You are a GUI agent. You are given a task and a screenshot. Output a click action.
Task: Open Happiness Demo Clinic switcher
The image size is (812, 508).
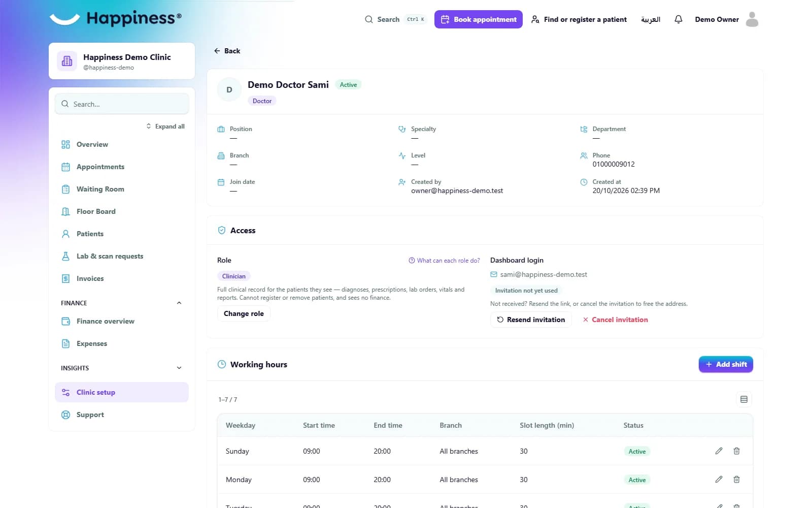pyautogui.click(x=122, y=61)
